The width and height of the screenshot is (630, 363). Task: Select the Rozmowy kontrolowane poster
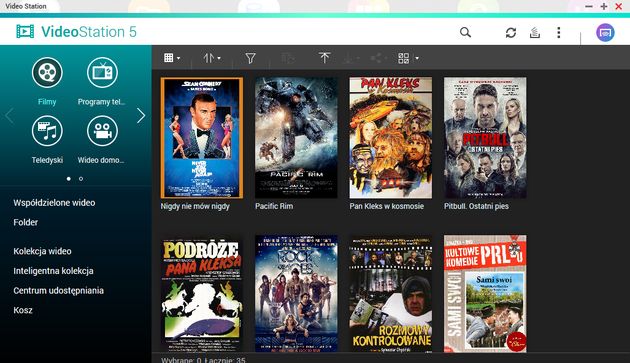pyautogui.click(x=391, y=294)
